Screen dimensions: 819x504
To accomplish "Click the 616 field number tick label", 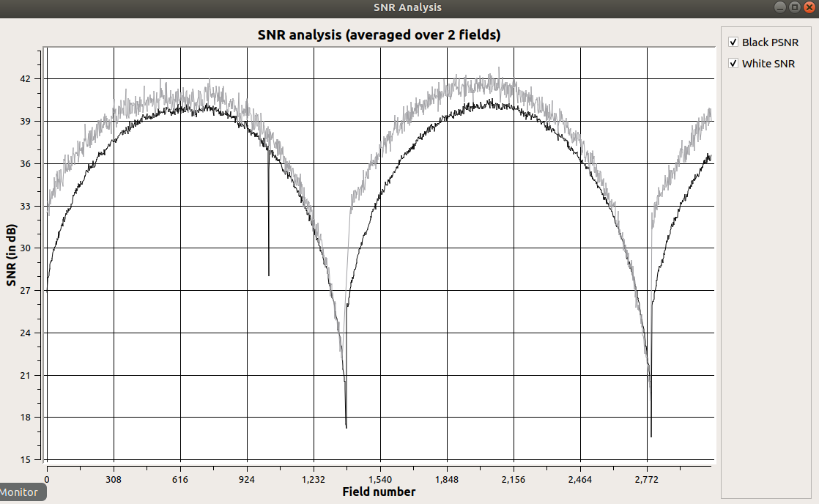I will click(180, 480).
